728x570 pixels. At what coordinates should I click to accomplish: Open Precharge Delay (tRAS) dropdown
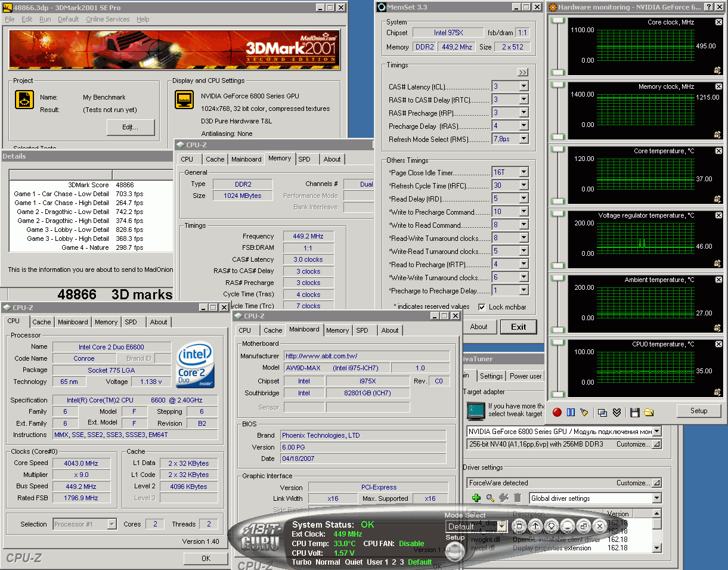point(523,126)
